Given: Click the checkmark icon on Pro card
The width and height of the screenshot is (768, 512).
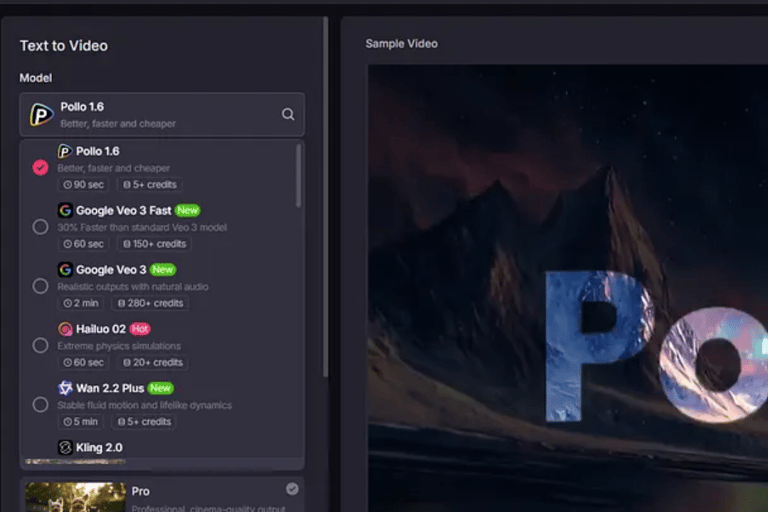Looking at the screenshot, I should click(x=292, y=489).
